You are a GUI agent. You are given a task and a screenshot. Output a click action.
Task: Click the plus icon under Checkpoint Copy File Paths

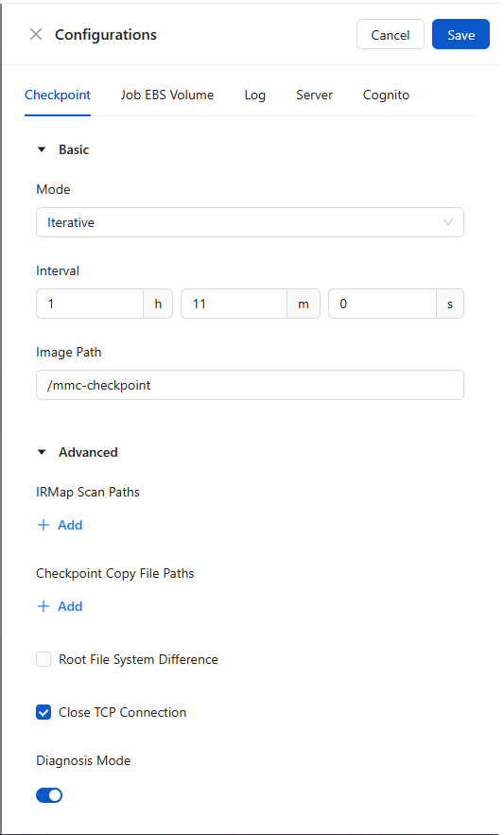(43, 606)
